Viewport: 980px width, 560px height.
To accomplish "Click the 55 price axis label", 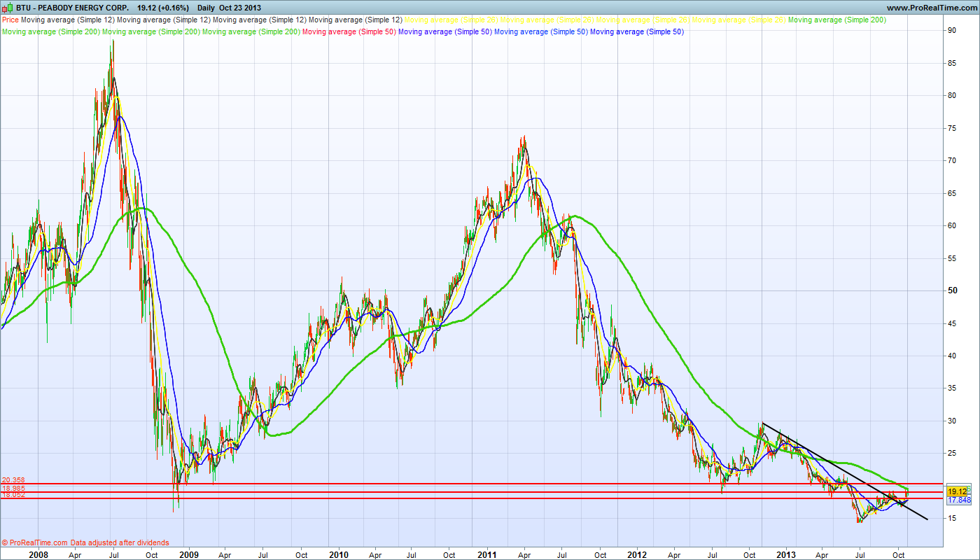I will [952, 258].
